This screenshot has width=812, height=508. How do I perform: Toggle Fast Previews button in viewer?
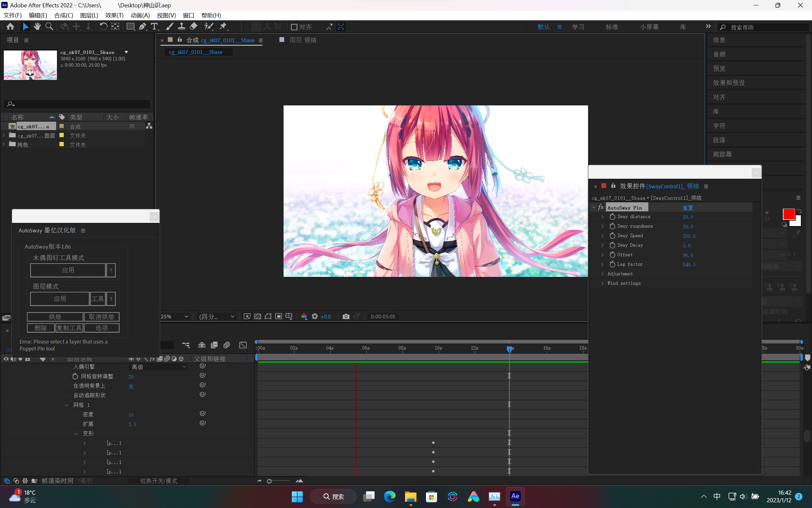point(247,317)
